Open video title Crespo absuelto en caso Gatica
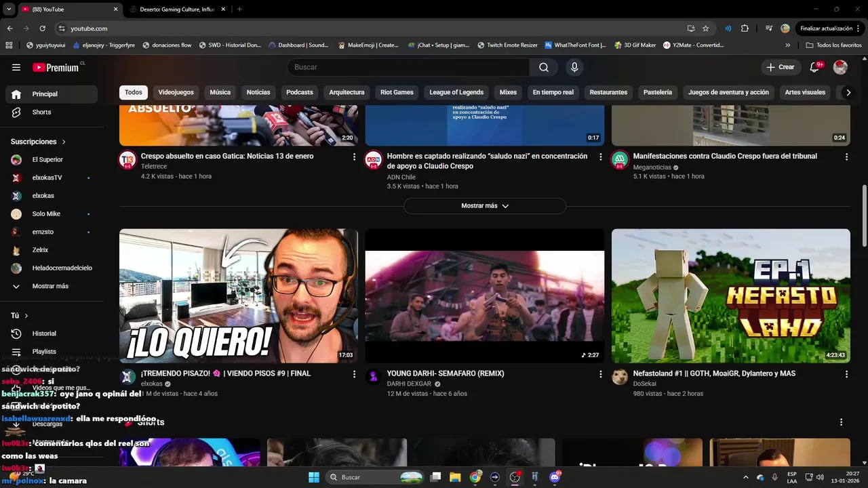The width and height of the screenshot is (868, 488). pyautogui.click(x=227, y=156)
